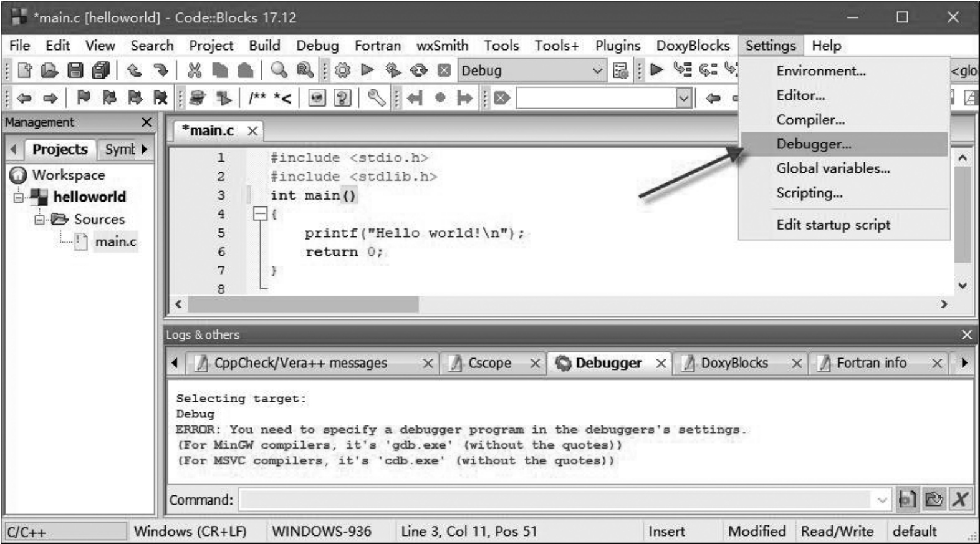Open the build target Debug dropdown

pyautogui.click(x=597, y=70)
